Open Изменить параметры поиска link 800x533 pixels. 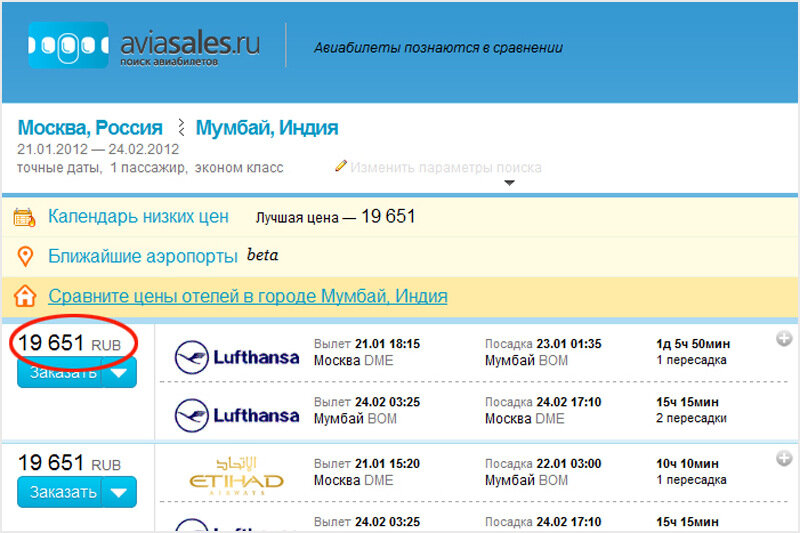coord(445,167)
